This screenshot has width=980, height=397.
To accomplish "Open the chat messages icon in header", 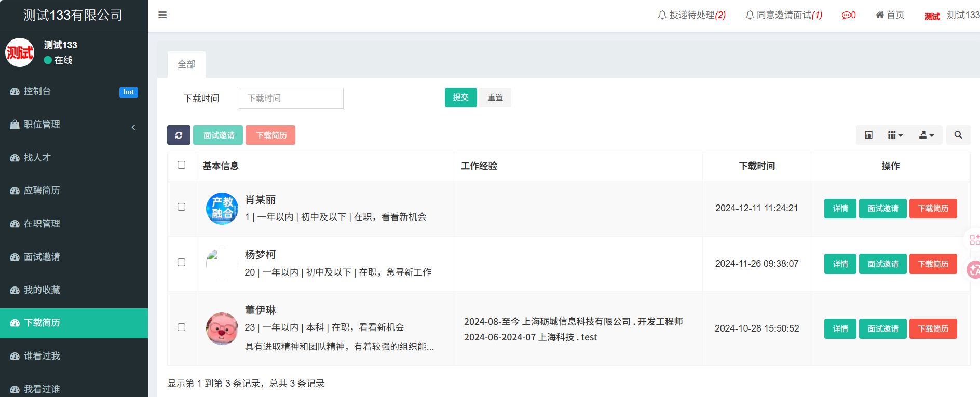I will point(848,15).
